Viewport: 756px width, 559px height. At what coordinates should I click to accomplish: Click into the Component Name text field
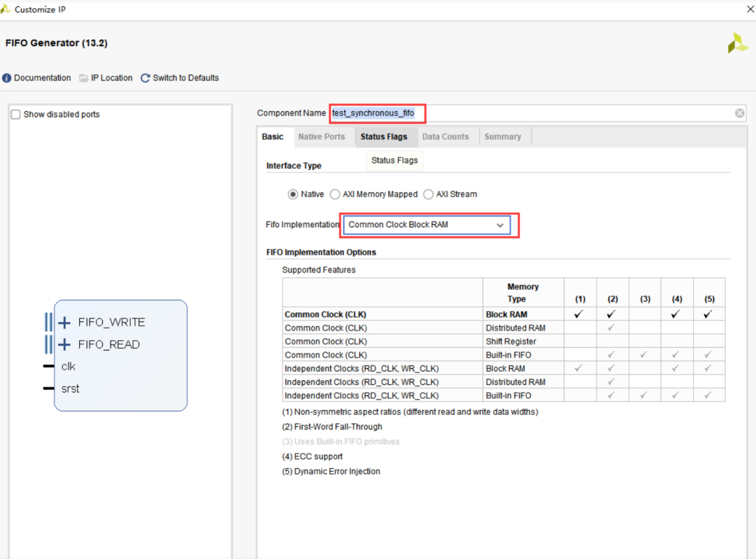(x=560, y=113)
